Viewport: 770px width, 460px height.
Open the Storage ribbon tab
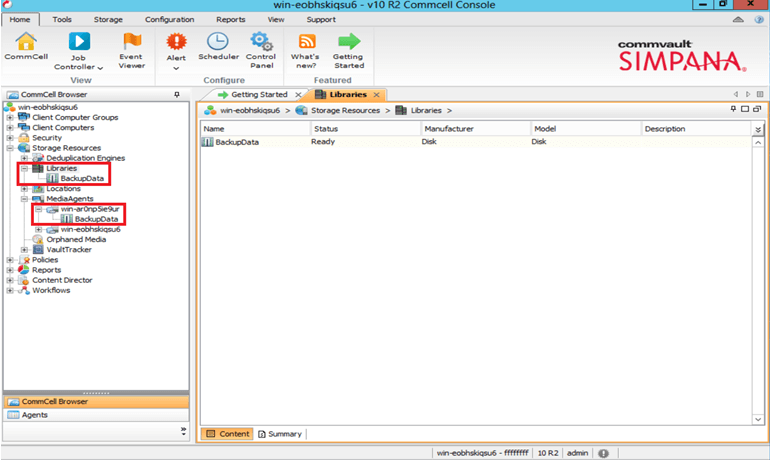[108, 19]
